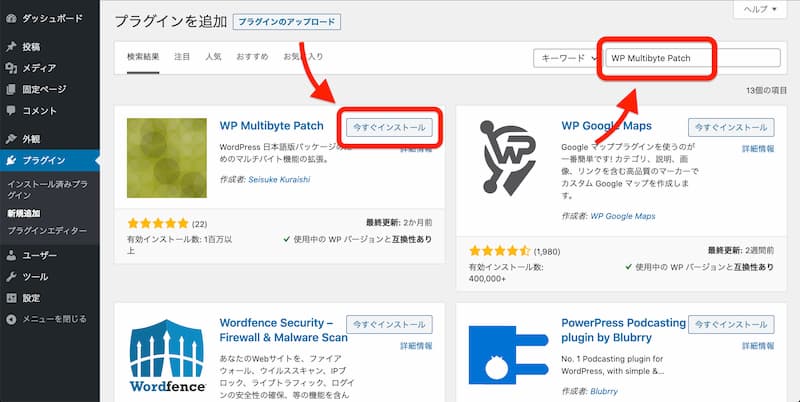Install WP Multibyte Patch with 今すぐインストール

click(x=389, y=128)
